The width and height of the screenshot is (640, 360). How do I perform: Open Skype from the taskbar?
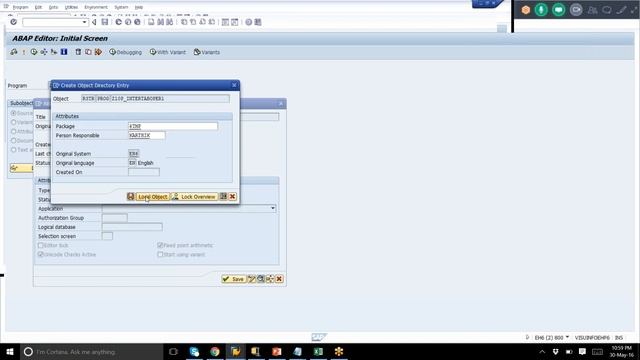(x=194, y=351)
